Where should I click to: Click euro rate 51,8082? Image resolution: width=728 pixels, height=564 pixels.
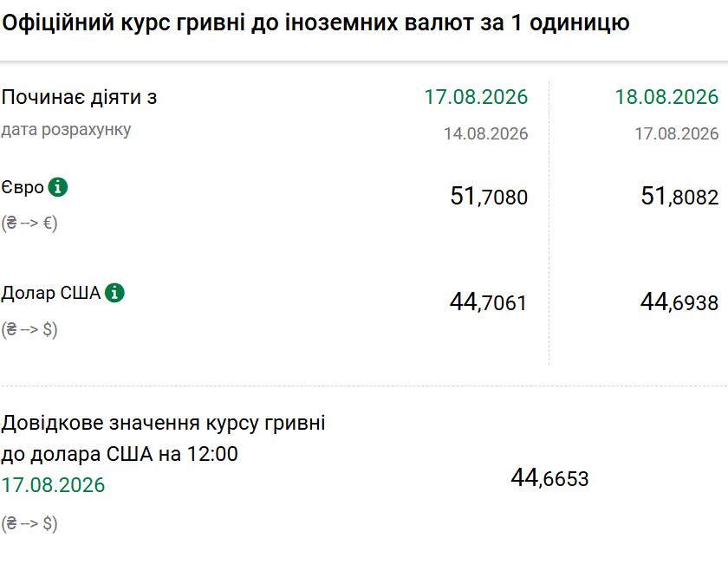click(679, 196)
